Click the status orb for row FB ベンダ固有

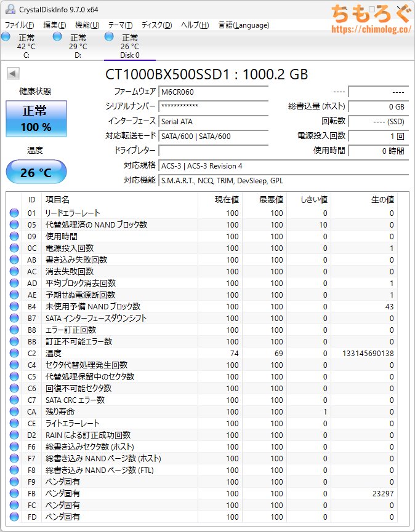coord(14,493)
